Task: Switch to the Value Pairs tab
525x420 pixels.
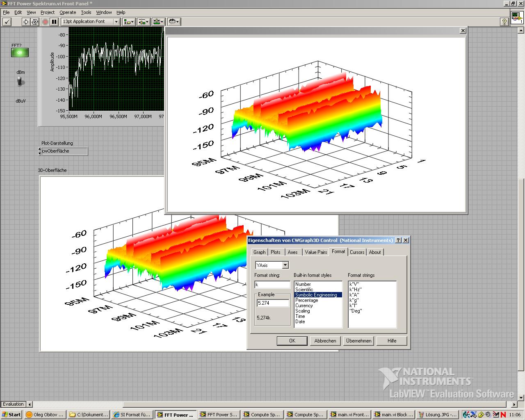Action: point(316,252)
